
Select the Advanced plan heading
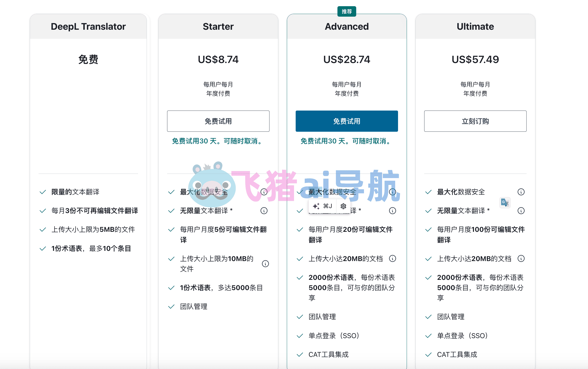(x=347, y=26)
